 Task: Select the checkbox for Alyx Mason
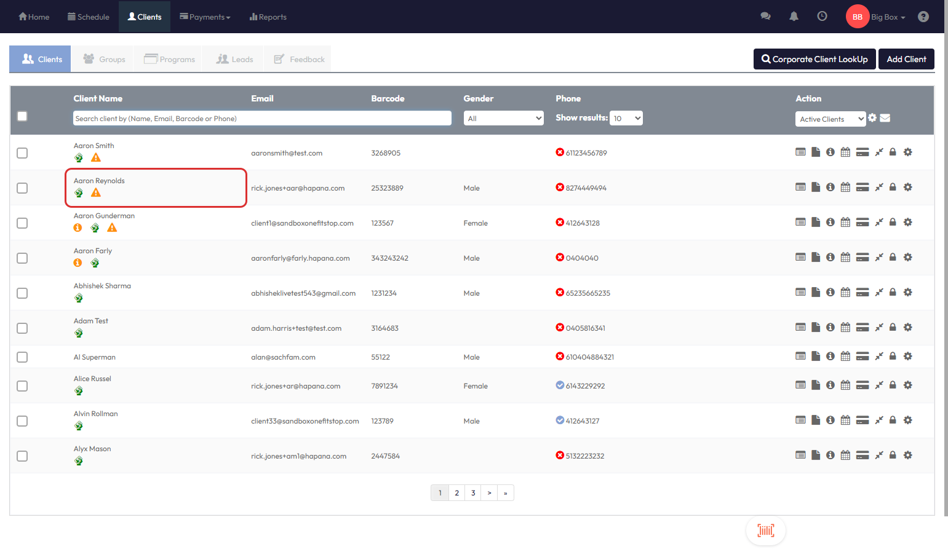point(22,456)
